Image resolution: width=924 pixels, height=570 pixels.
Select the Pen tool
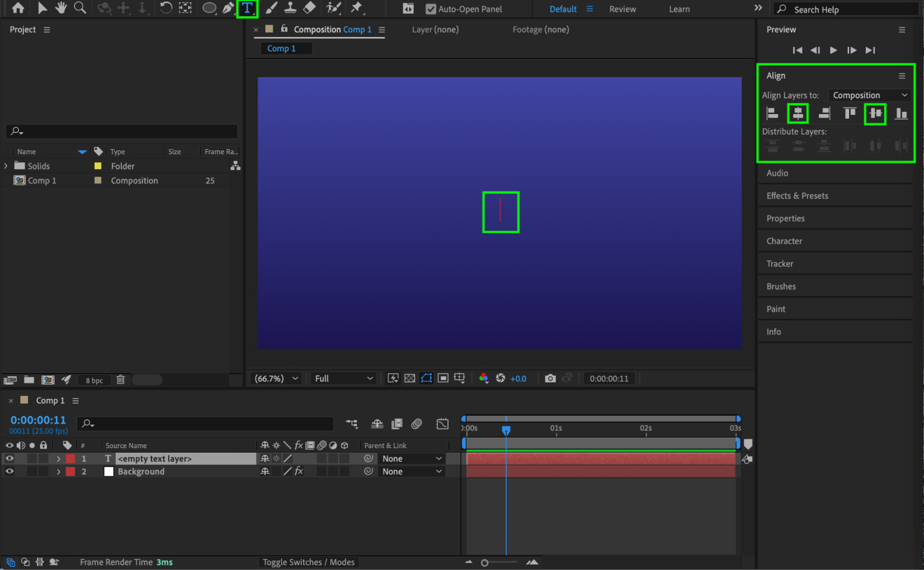click(228, 8)
